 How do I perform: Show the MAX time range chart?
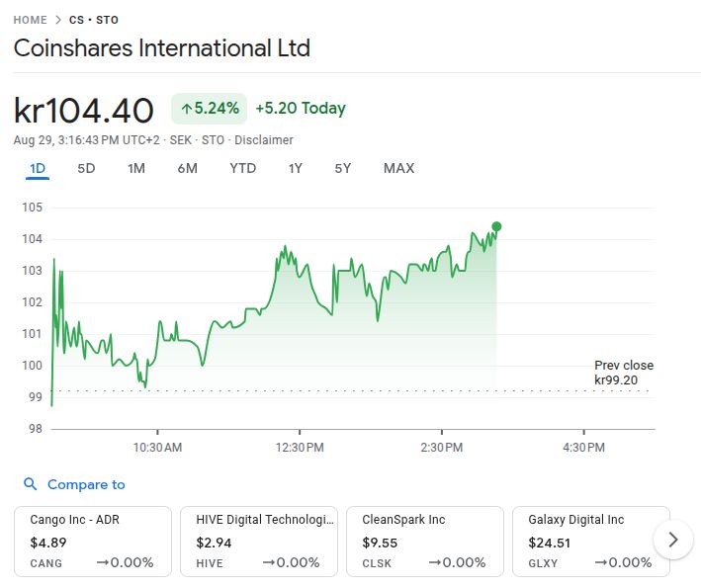point(398,168)
